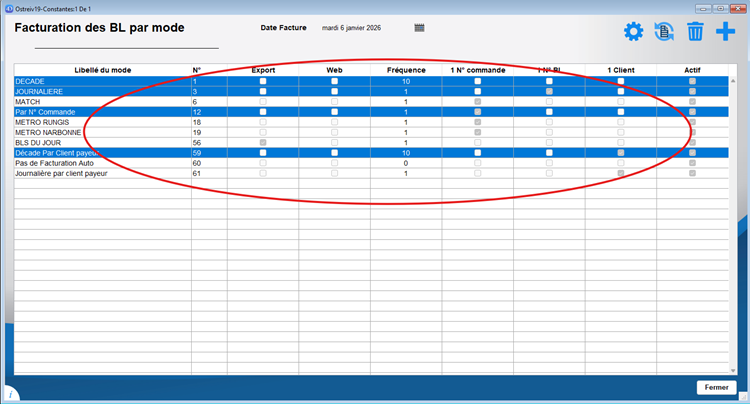
Task: Click the trash delete icon
Action: pyautogui.click(x=695, y=32)
